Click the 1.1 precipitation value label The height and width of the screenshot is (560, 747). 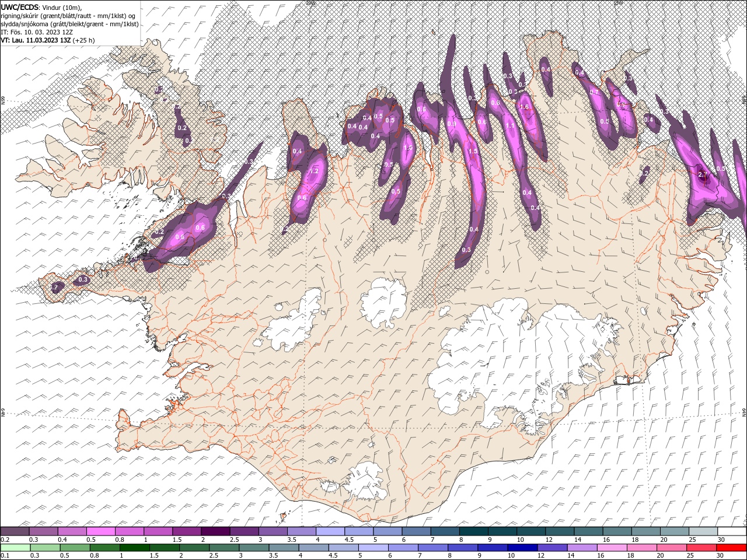[510, 126]
